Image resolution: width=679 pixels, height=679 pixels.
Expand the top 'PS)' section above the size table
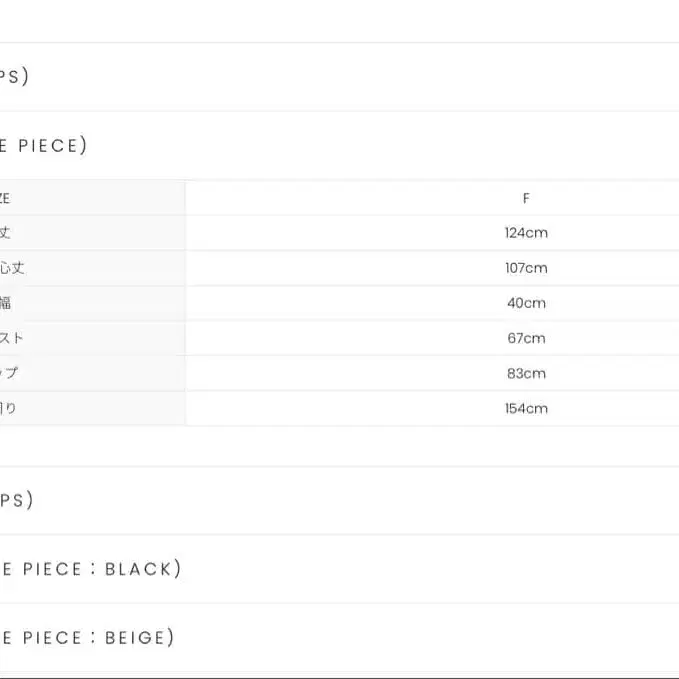point(15,77)
